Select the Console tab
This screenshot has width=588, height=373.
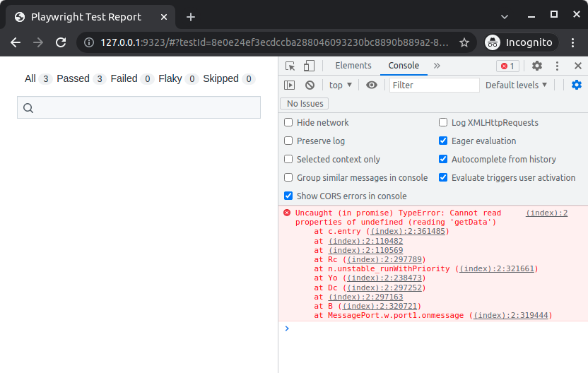coord(404,66)
